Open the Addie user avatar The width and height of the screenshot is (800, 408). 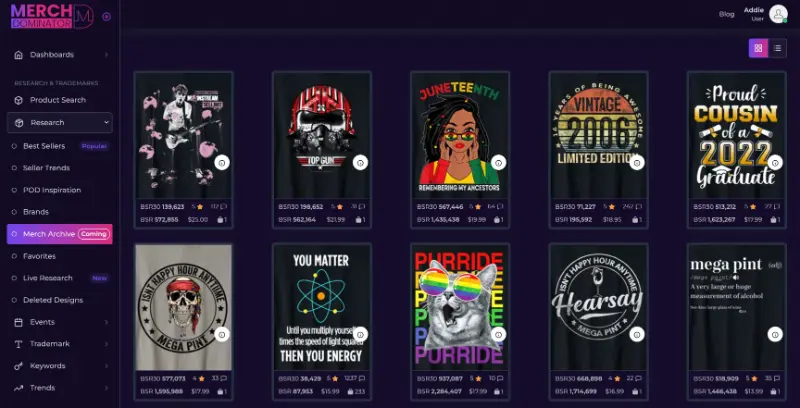pos(778,14)
